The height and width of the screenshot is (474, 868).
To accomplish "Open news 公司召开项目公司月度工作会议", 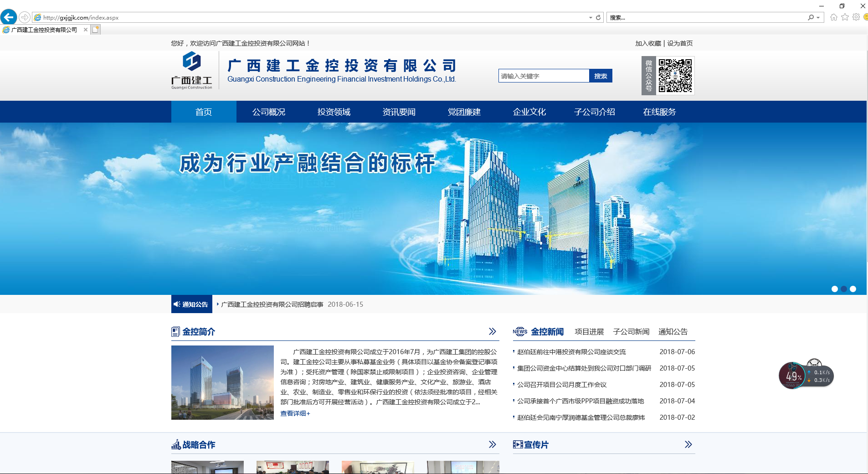I will coord(562,385).
